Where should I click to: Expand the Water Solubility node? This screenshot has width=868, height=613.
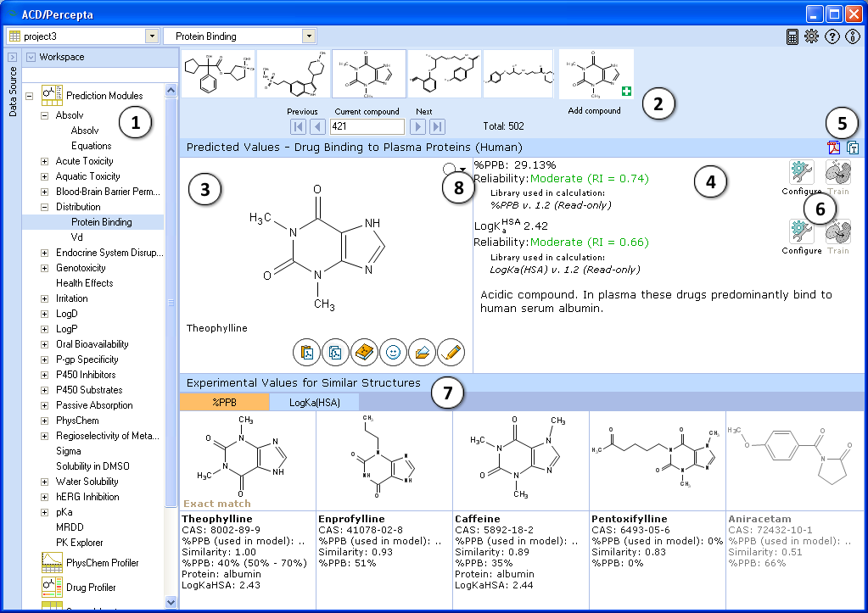44,482
